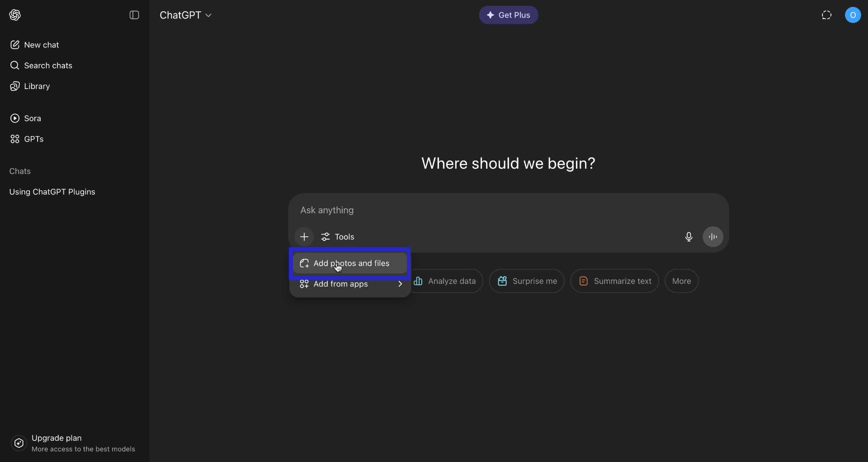This screenshot has width=868, height=462.
Task: Open Search chats in sidebar
Action: click(47, 66)
